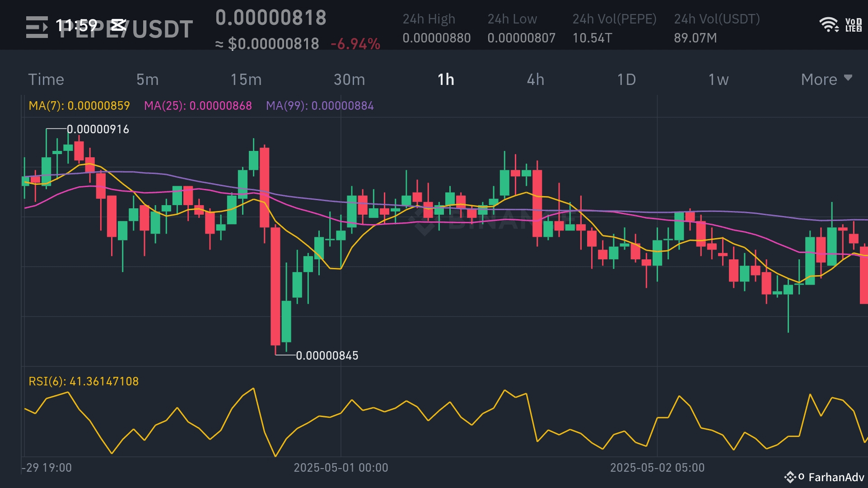The height and width of the screenshot is (488, 868).
Task: Select the 1w weekly interval
Action: click(718, 80)
